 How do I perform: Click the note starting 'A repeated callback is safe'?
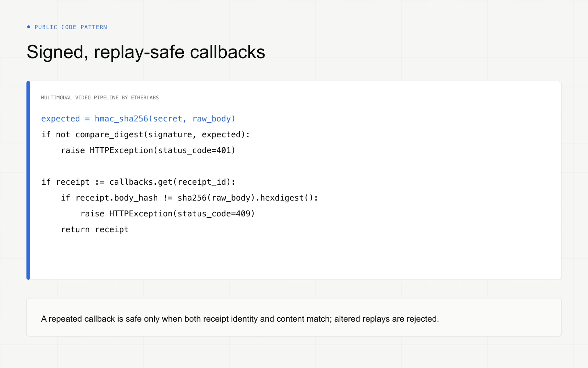click(x=240, y=319)
